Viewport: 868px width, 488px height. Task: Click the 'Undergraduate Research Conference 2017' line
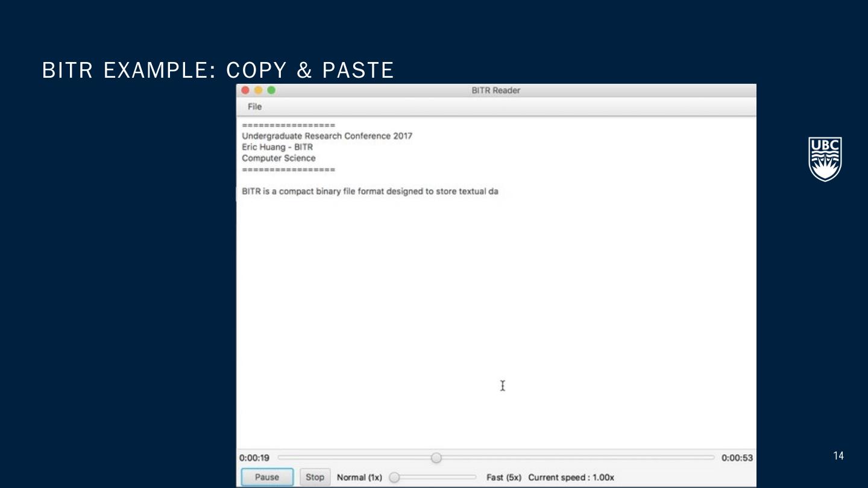tap(327, 136)
